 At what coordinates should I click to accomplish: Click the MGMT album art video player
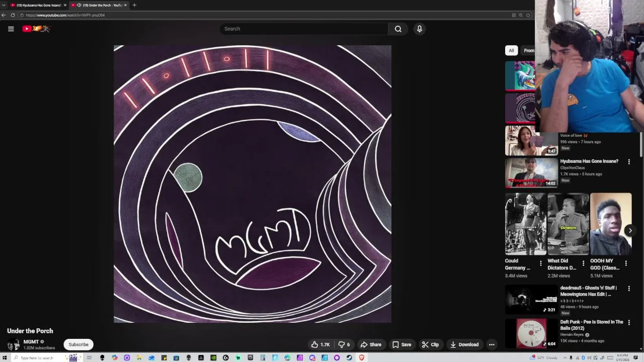point(253,184)
